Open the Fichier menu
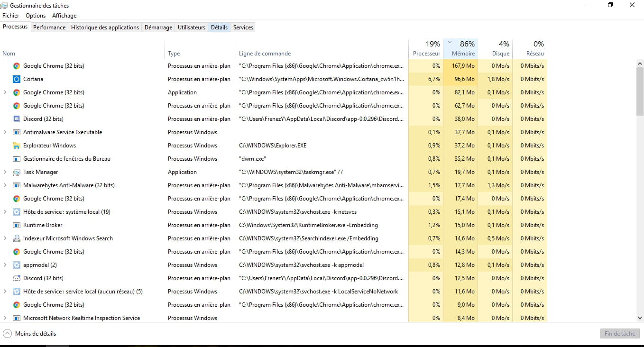The width and height of the screenshot is (644, 347). (x=11, y=16)
